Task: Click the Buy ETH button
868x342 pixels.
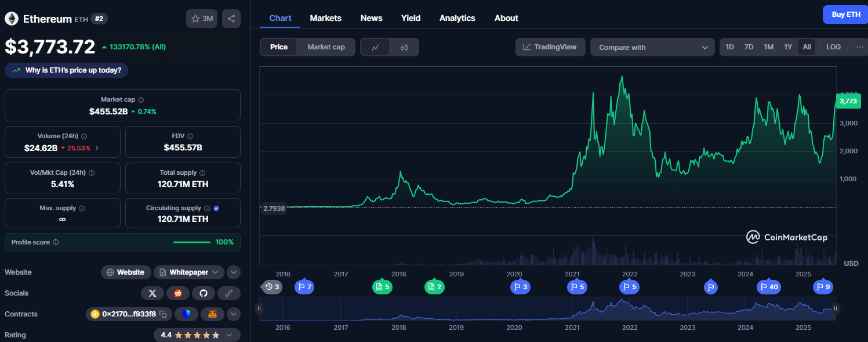Action: pyautogui.click(x=845, y=15)
